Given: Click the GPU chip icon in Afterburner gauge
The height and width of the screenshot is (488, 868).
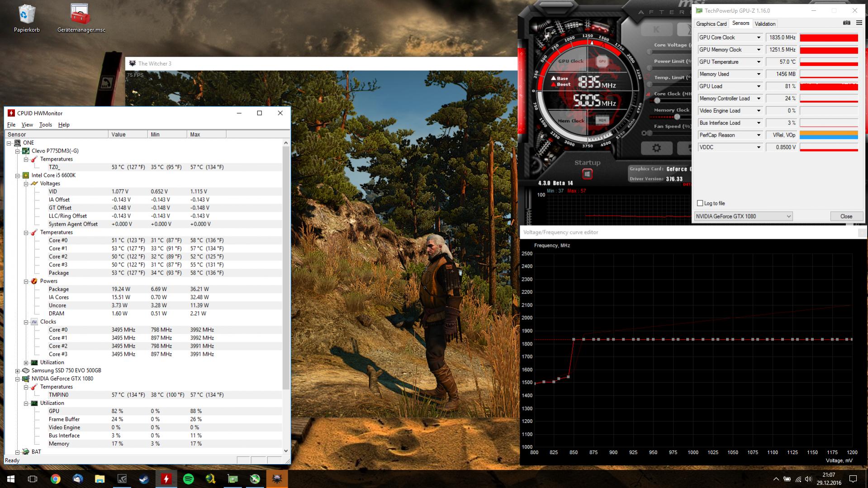Looking at the screenshot, I should point(602,61).
